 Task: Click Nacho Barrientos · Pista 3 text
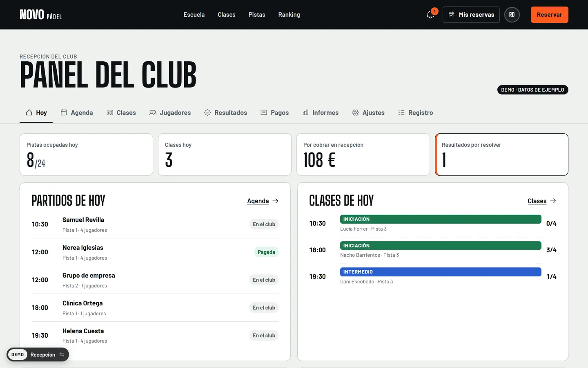point(370,255)
